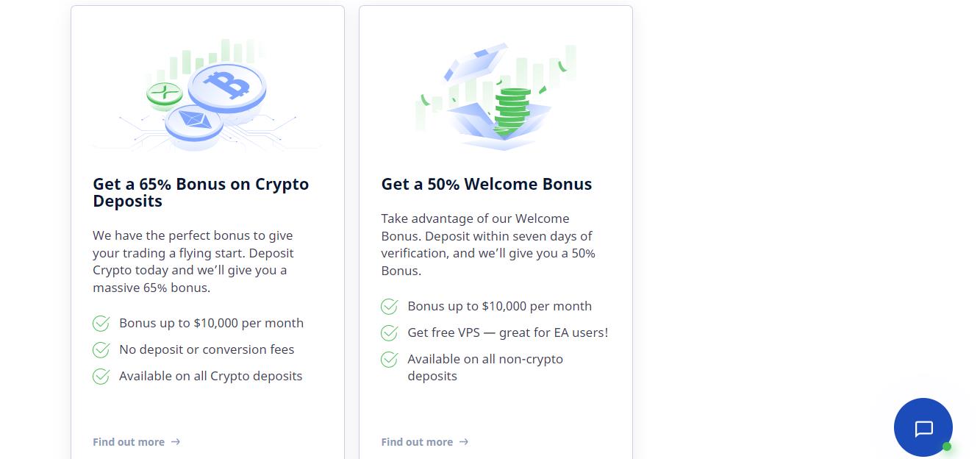Open Find out more for Welcome Bonus
The width and height of the screenshot is (980, 459).
click(417, 442)
